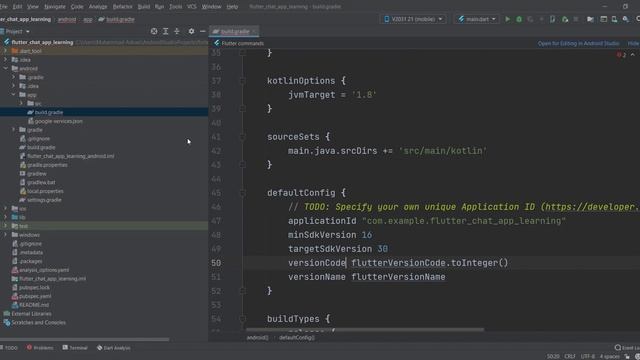This screenshot has height=360, width=640.
Task: Open the AVD/device manager icon in toolbar
Action: 614,19
